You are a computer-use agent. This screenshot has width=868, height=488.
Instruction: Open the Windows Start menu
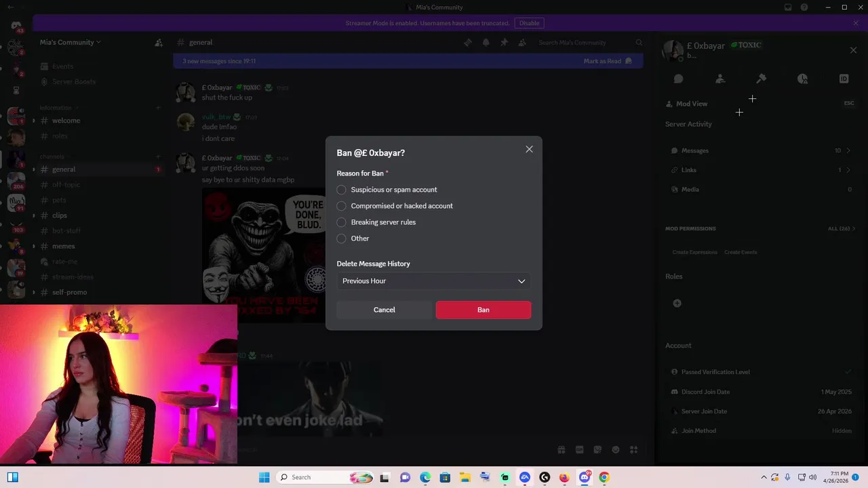(264, 477)
